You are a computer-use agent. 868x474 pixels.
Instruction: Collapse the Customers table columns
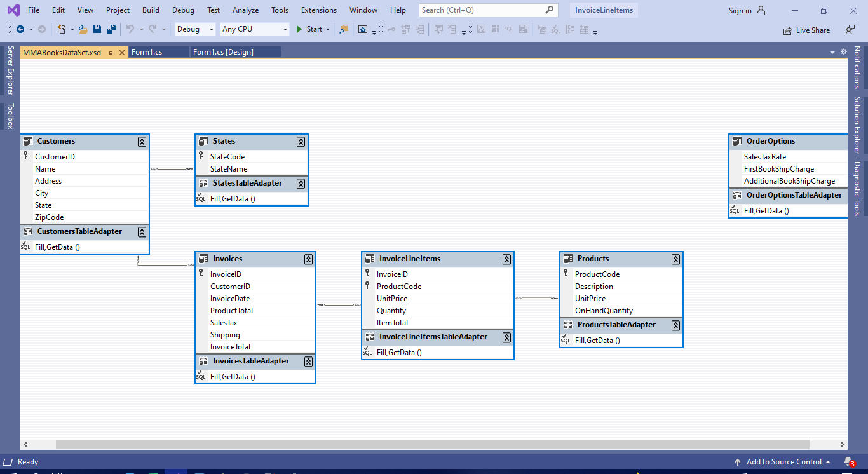[x=142, y=142]
